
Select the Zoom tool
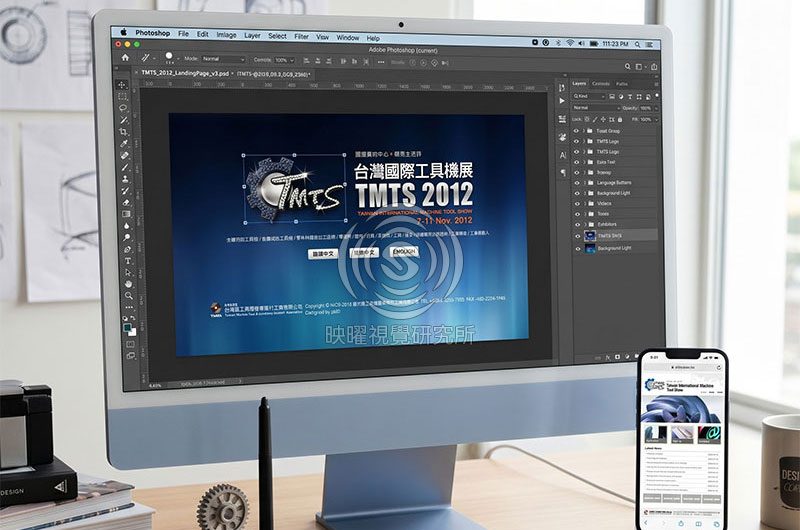click(x=129, y=295)
